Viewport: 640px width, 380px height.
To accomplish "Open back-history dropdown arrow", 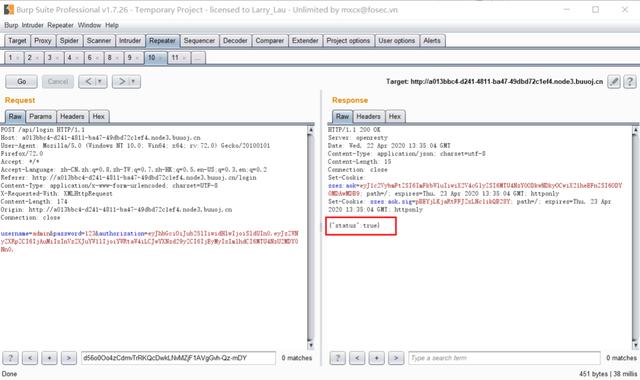I will pyautogui.click(x=100, y=82).
